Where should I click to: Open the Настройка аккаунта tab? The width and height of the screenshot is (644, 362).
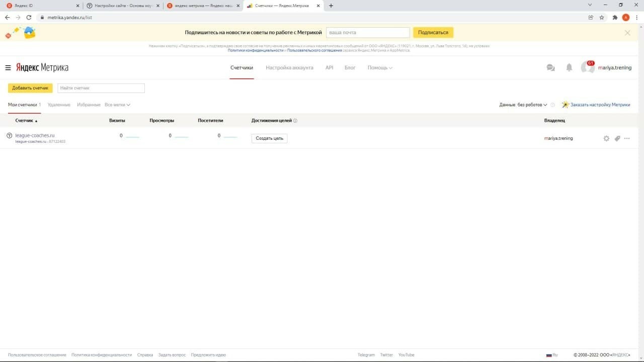tap(289, 68)
